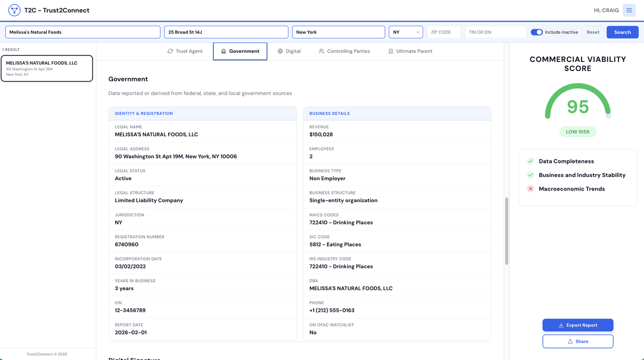Click the Macroeconomic Trends red X icon
The width and height of the screenshot is (644, 360).
coord(530,189)
